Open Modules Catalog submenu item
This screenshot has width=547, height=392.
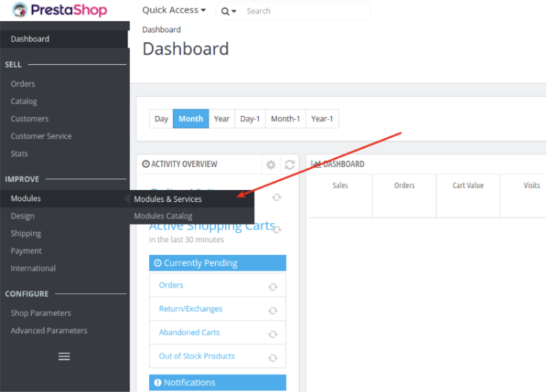pyautogui.click(x=163, y=216)
